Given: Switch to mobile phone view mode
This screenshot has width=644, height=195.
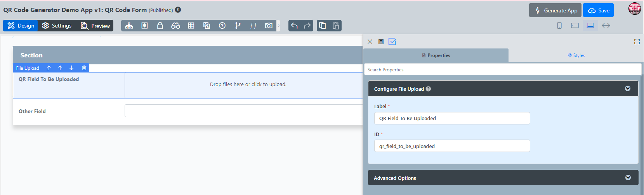Looking at the screenshot, I should (559, 26).
